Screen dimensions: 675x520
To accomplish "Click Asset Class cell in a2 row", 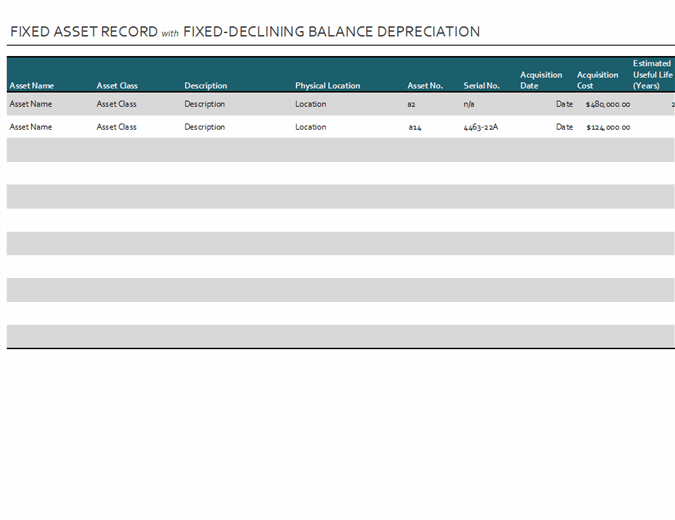I will 116,104.
